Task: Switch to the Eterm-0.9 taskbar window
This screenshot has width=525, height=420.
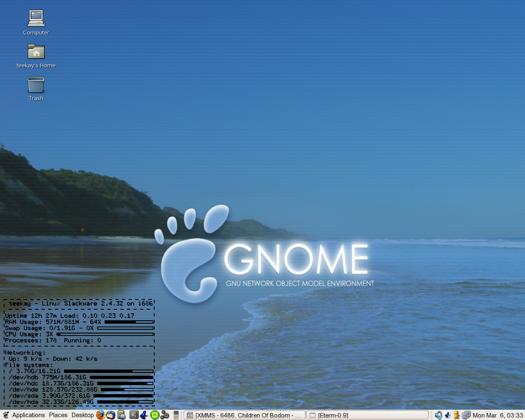Action: tap(367, 415)
